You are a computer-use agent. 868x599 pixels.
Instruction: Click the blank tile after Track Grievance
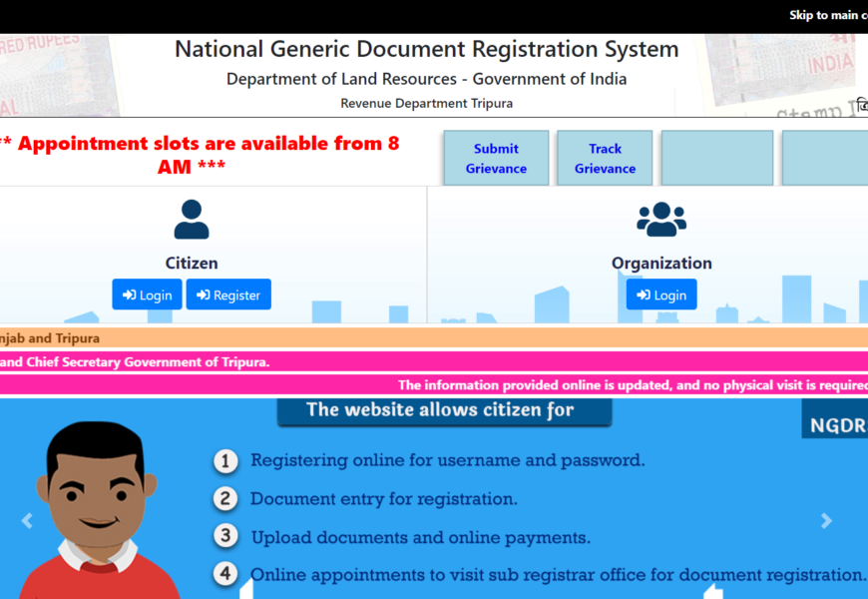716,158
